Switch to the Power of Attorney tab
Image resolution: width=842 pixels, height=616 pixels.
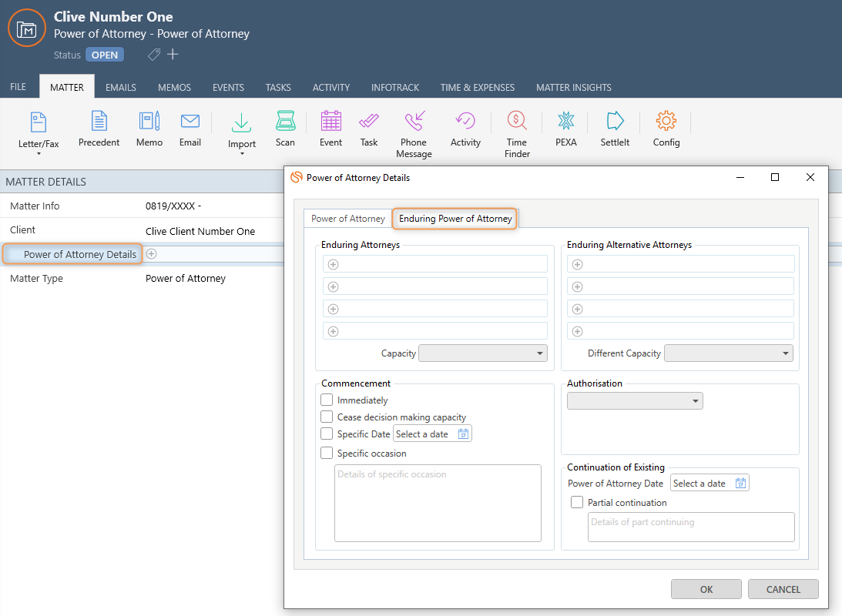coord(347,219)
